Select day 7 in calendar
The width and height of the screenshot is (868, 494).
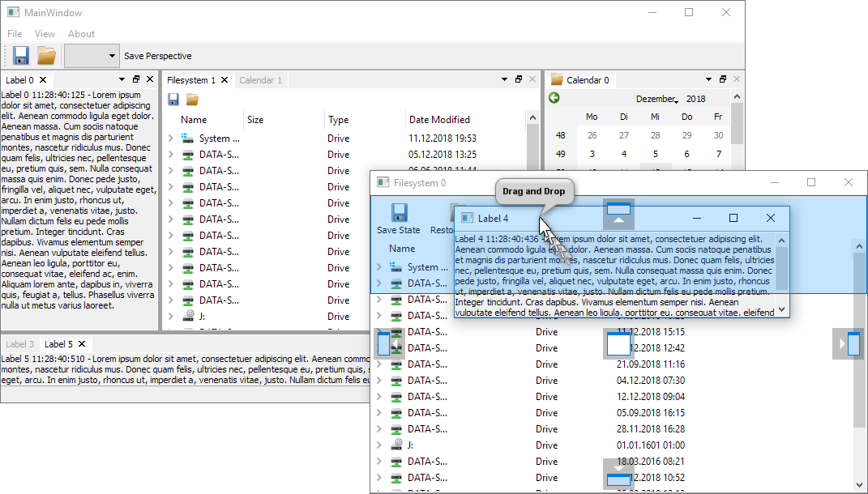click(719, 154)
